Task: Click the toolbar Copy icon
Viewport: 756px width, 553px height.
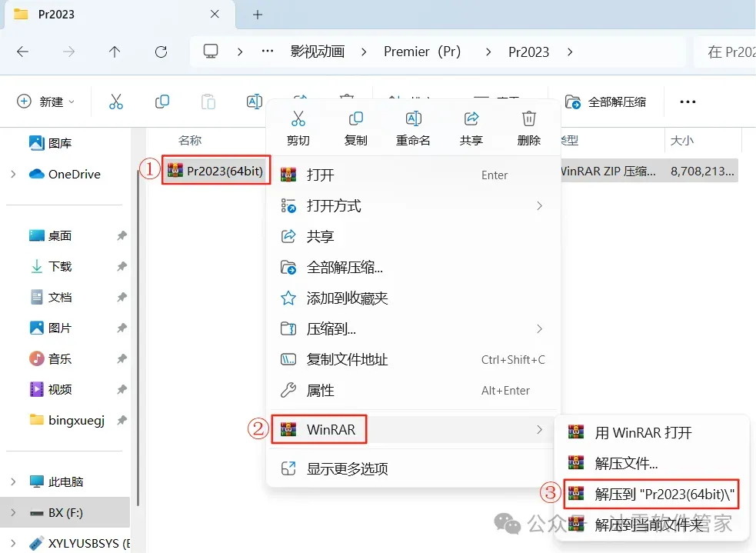Action: coord(162,102)
